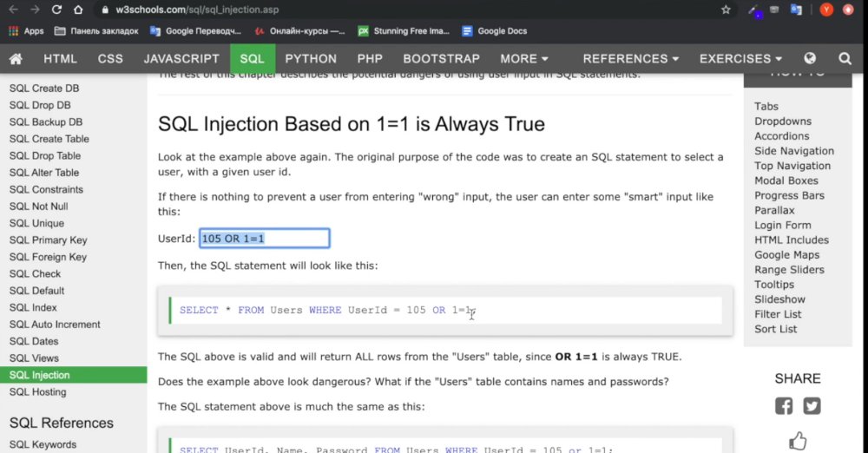
Task: Open the Google Docs bookmark
Action: pyautogui.click(x=495, y=31)
